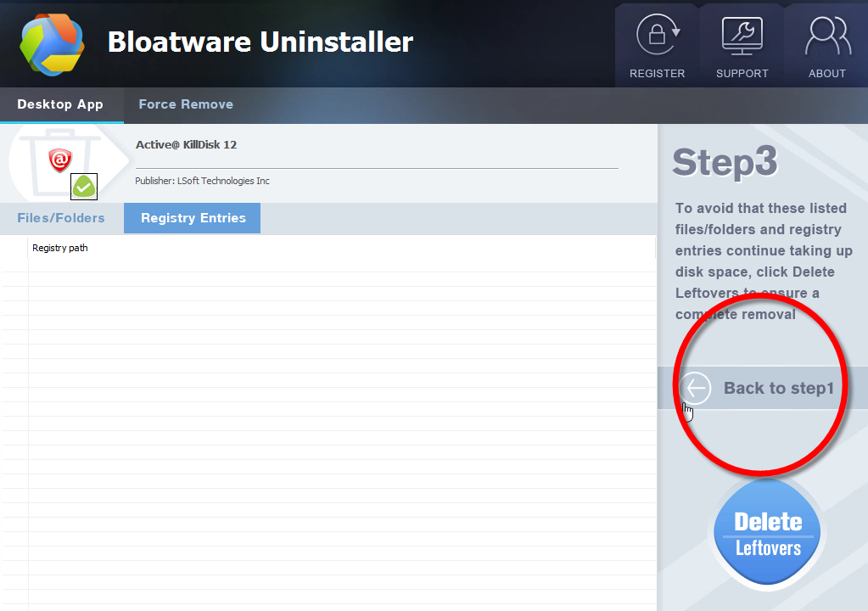Click the Step3 heading
This screenshot has height=611, width=868.
[725, 162]
